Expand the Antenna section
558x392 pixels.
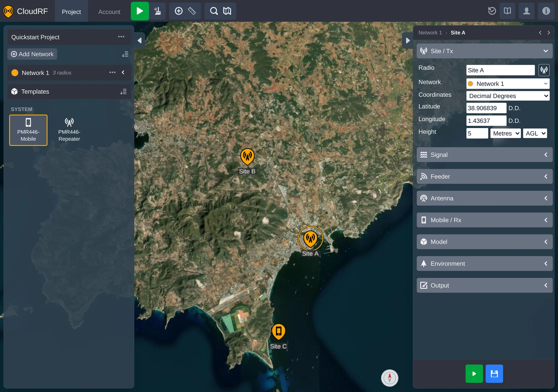tap(484, 198)
